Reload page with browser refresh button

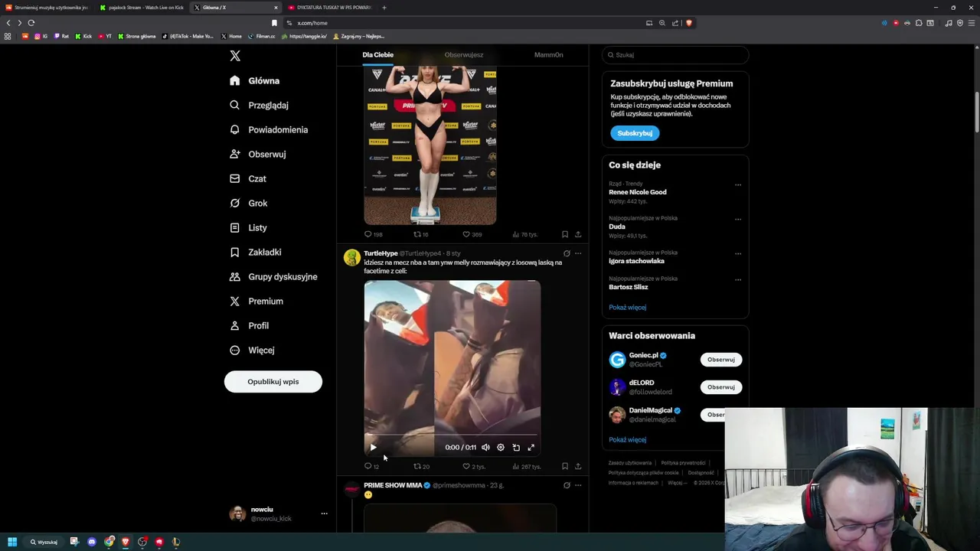coord(31,23)
